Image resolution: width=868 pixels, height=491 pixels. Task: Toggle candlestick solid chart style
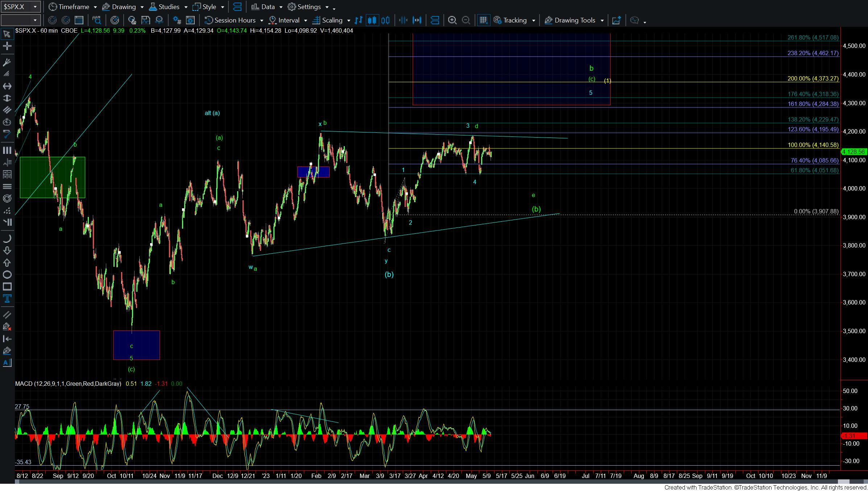coord(372,20)
